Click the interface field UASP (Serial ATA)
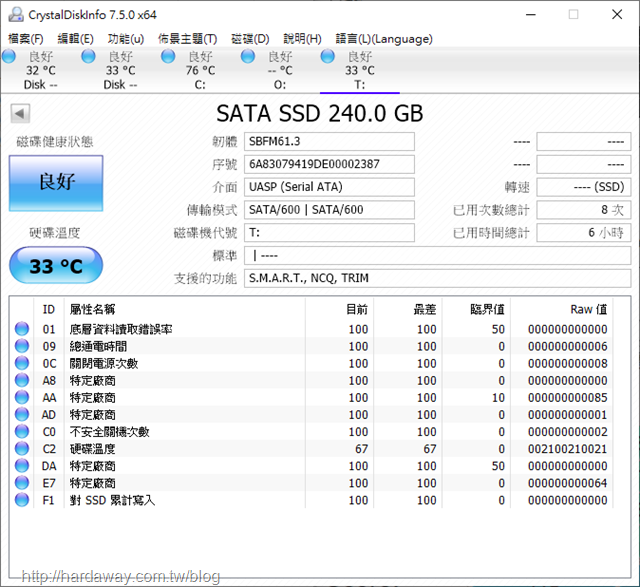640x587 pixels. click(329, 187)
